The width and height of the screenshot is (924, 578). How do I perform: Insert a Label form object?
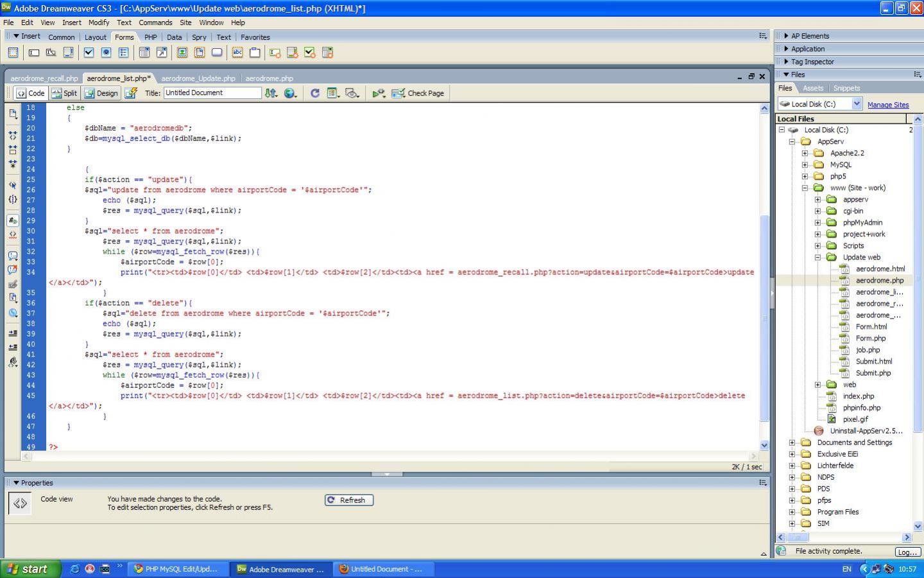click(237, 53)
